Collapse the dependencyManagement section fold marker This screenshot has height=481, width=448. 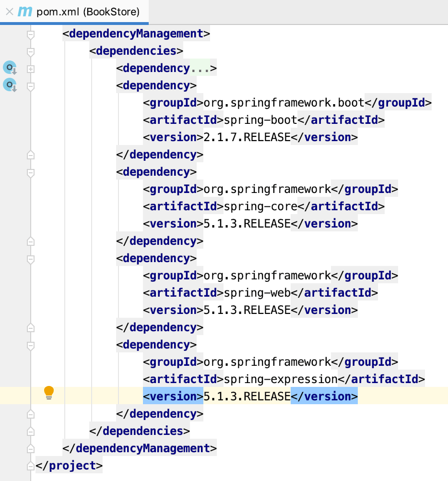[x=30, y=34]
